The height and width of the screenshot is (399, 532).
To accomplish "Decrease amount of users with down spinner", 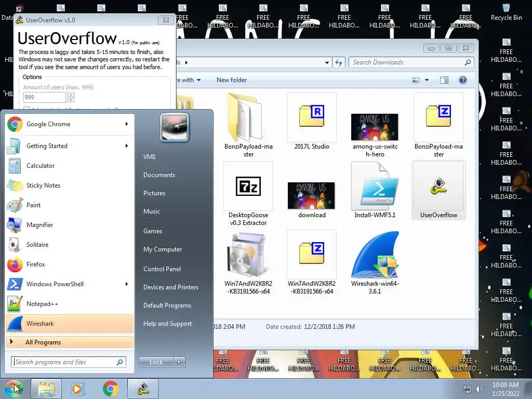I will tap(71, 100).
